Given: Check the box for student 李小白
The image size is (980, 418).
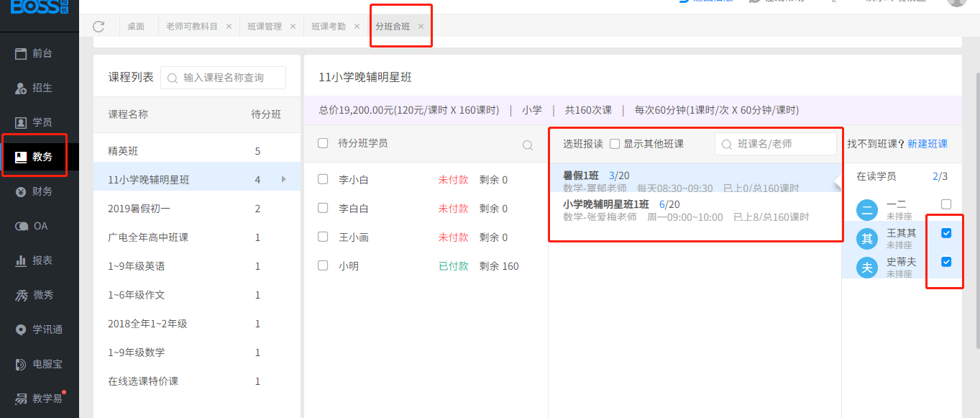Looking at the screenshot, I should (324, 179).
